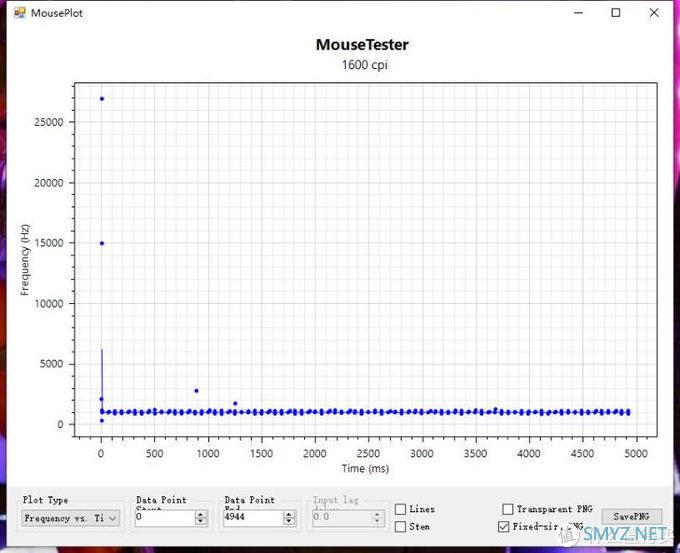Uncheck the Fixed-size PNG checkbox
The height and width of the screenshot is (553, 680).
click(x=503, y=527)
